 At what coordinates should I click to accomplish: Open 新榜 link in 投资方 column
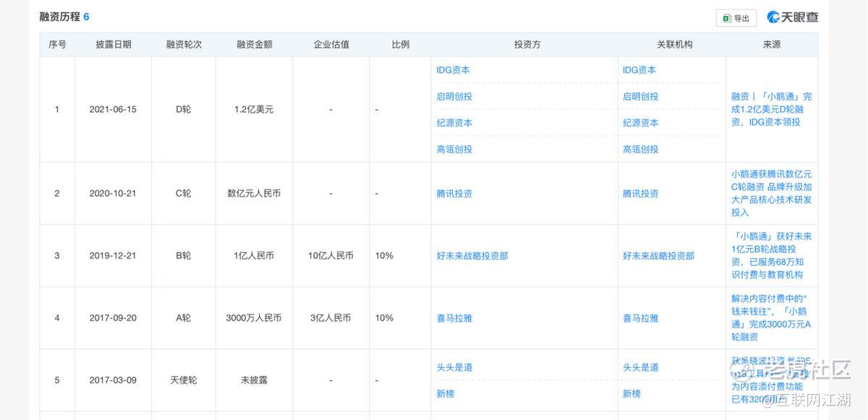coord(446,393)
